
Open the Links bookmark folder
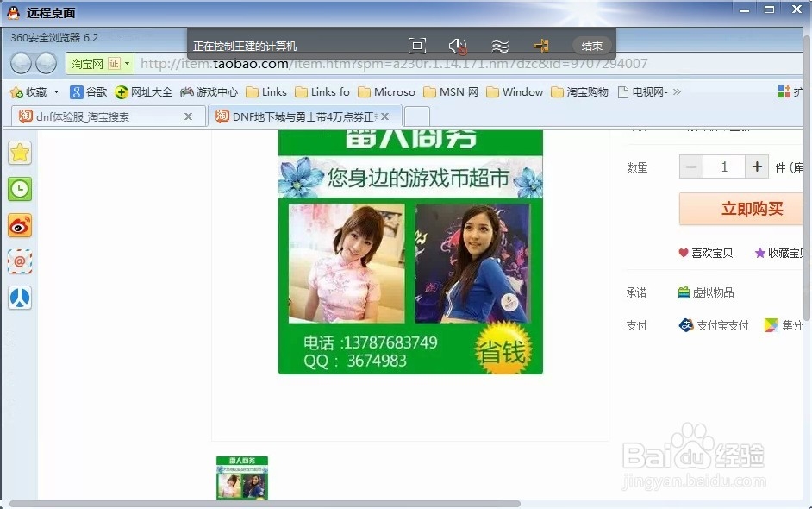coord(266,92)
